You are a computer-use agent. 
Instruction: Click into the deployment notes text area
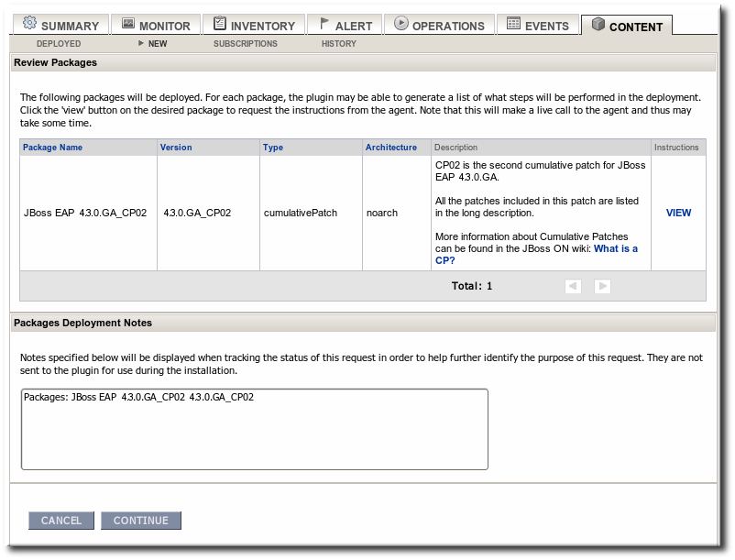coord(254,429)
